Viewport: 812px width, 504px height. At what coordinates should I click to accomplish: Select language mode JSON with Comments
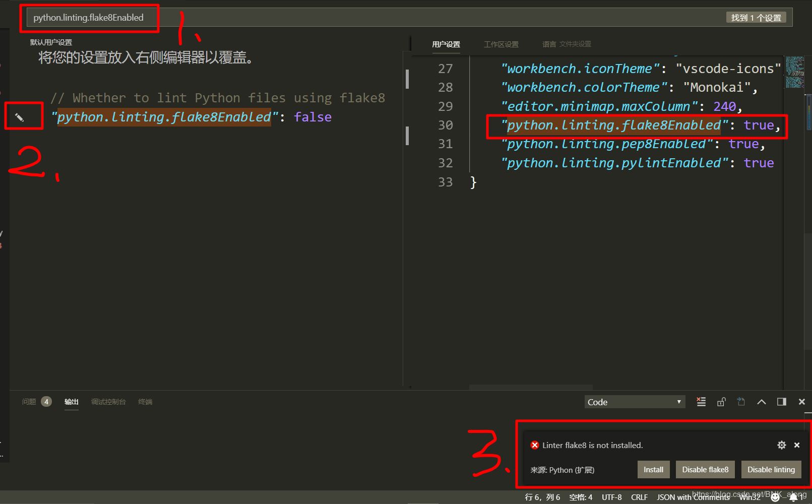coord(693,497)
